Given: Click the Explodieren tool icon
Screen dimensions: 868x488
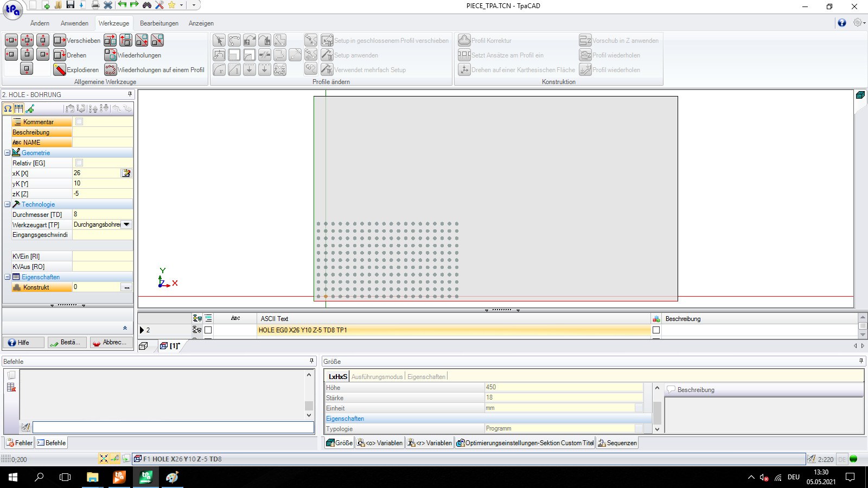Looking at the screenshot, I should click(60, 69).
